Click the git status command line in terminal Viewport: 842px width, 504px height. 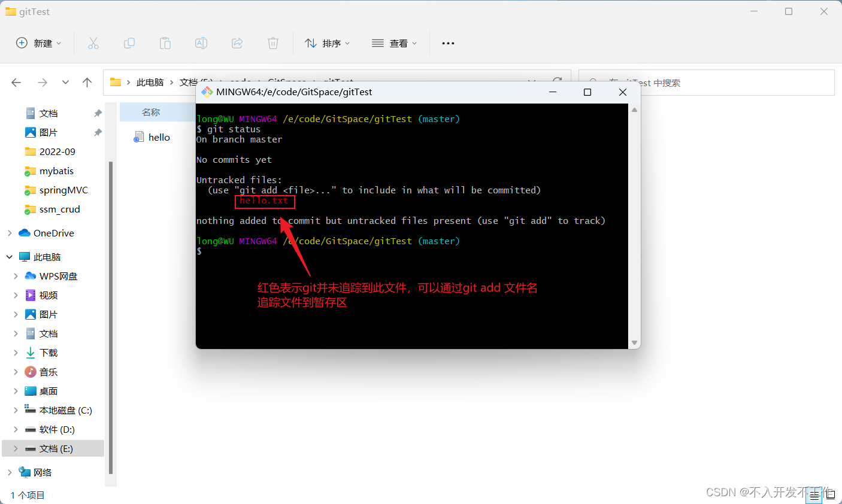click(229, 129)
